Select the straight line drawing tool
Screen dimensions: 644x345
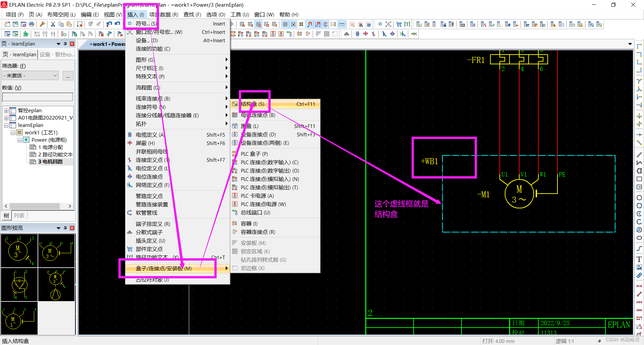click(x=639, y=155)
